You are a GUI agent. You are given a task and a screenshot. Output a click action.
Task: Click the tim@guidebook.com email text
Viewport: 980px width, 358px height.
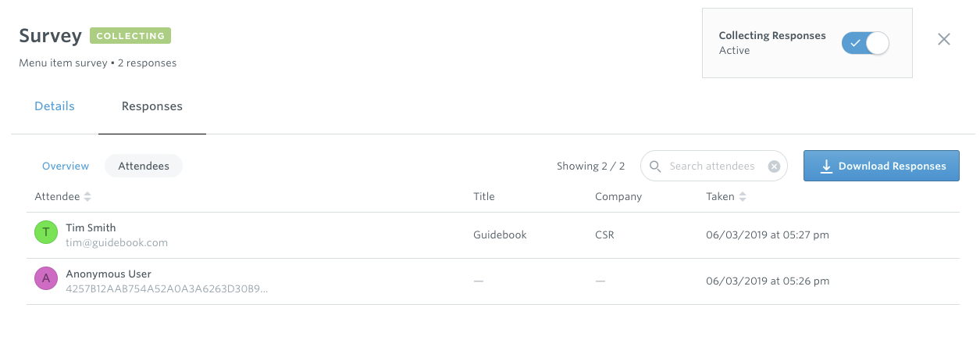coord(117,242)
